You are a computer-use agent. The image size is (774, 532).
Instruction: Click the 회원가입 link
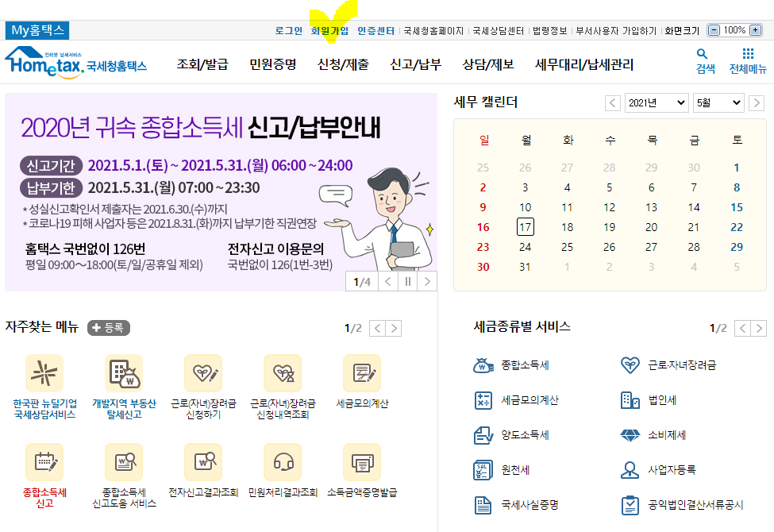click(x=329, y=31)
